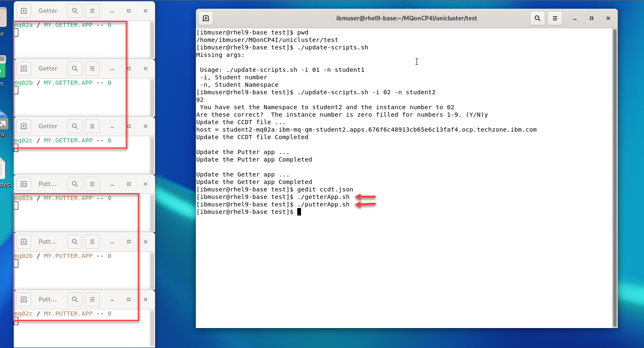Maximize the main ibmuser terminal window
This screenshot has width=644, height=348.
coord(592,18)
